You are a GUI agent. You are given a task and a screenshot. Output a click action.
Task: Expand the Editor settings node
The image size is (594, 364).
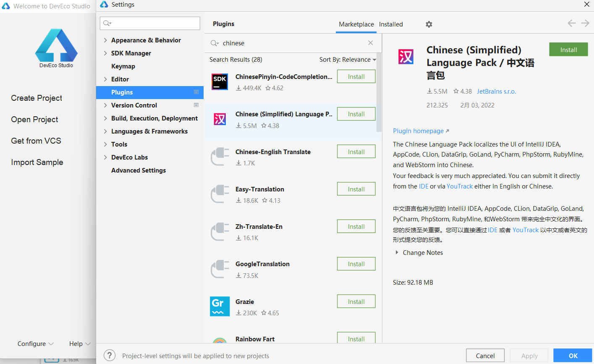[105, 79]
